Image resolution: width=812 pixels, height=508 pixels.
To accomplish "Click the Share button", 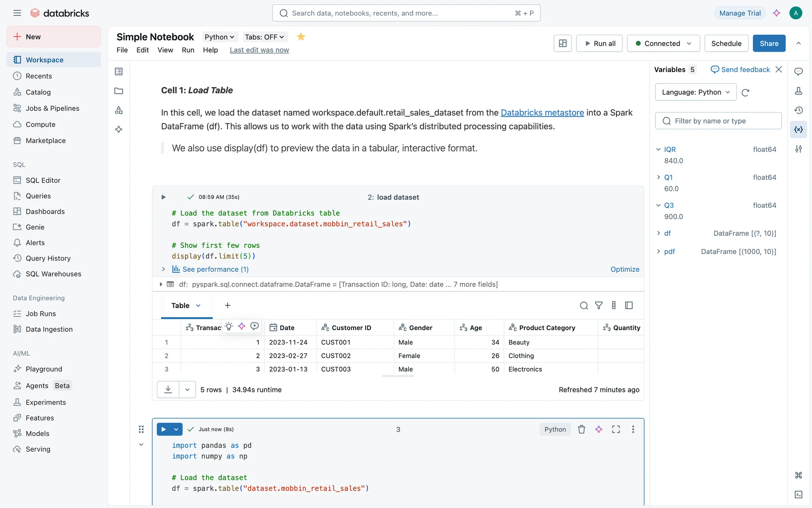I will [768, 43].
